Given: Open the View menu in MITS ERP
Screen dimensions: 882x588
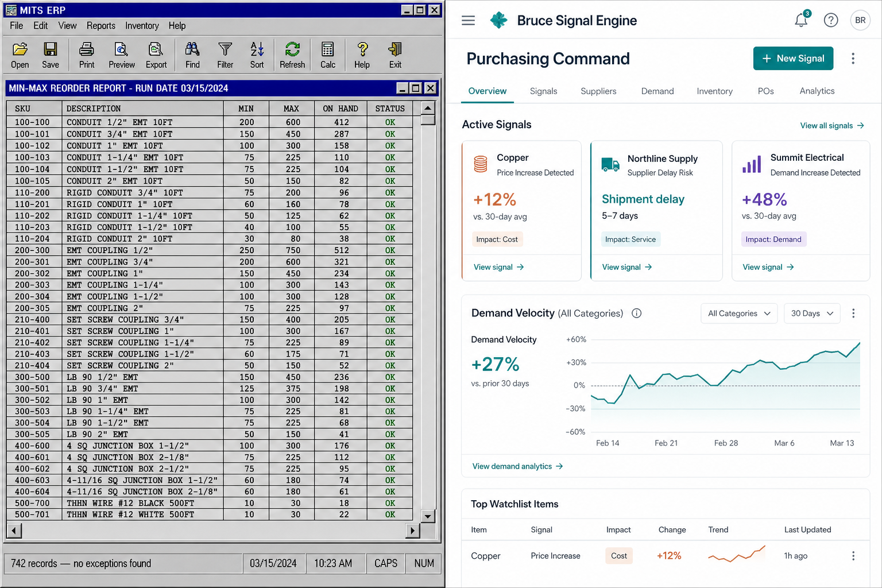Looking at the screenshot, I should pos(67,26).
